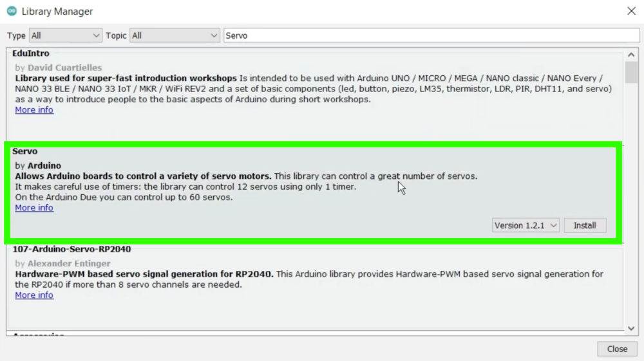
Task: Select the 107-Arduino-Servo-RP2040 library title
Action: coord(72,250)
